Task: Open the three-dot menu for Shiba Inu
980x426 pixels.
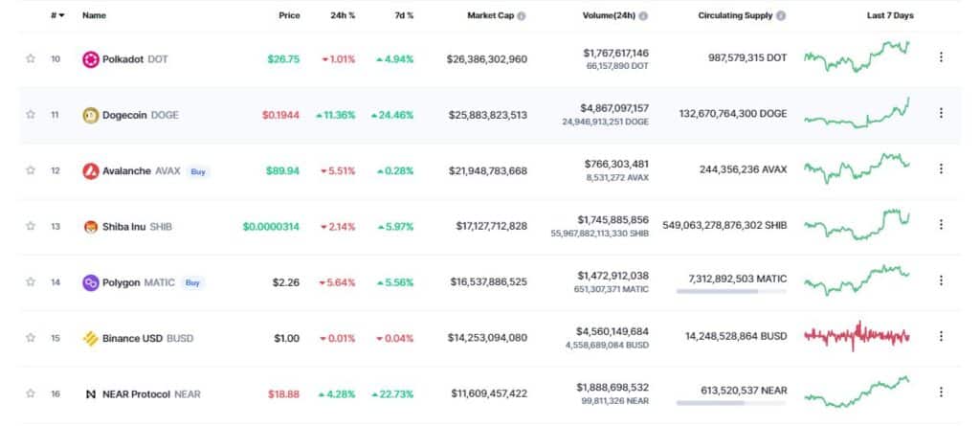Action: click(941, 224)
